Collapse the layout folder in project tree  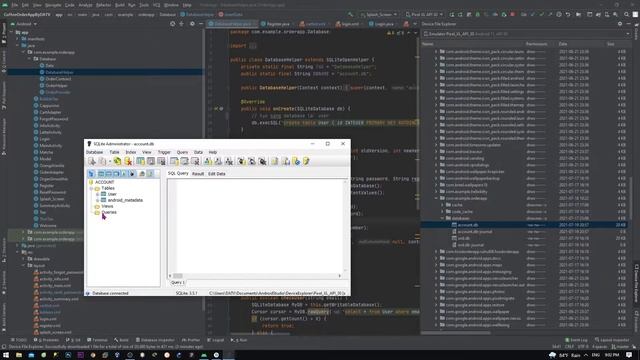click(24, 265)
